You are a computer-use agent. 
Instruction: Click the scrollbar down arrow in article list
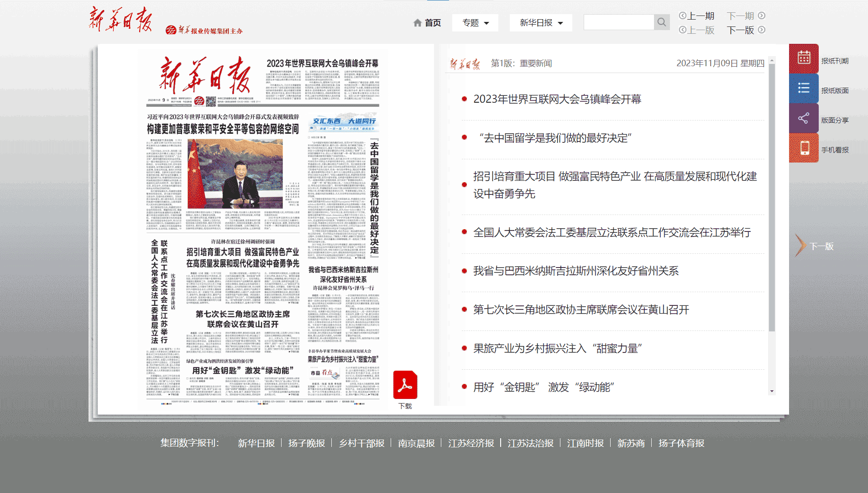click(772, 391)
